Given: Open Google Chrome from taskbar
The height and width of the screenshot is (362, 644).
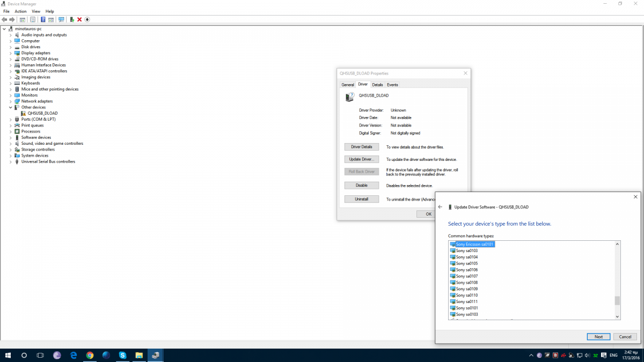Looking at the screenshot, I should (x=90, y=355).
